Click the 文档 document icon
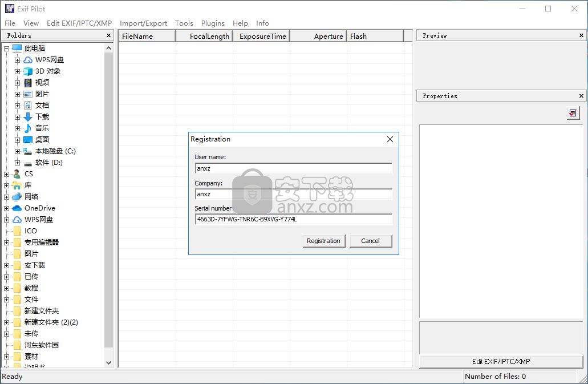This screenshot has width=588, height=384. tap(28, 106)
